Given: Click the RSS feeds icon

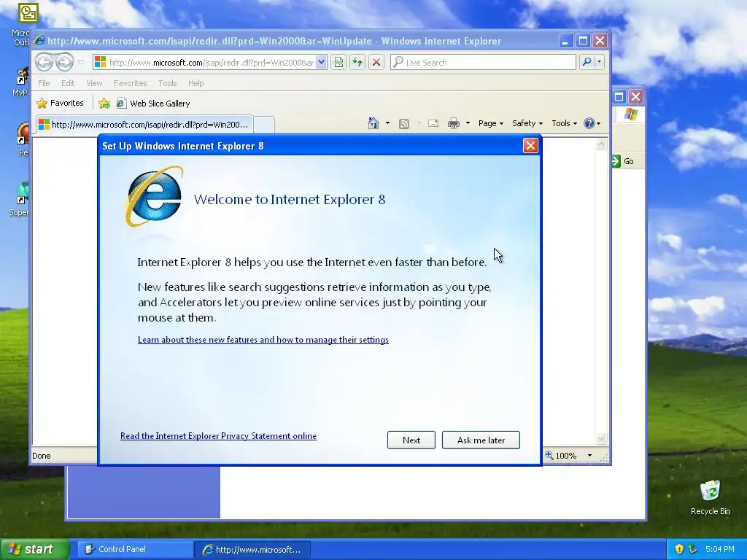Looking at the screenshot, I should (404, 123).
